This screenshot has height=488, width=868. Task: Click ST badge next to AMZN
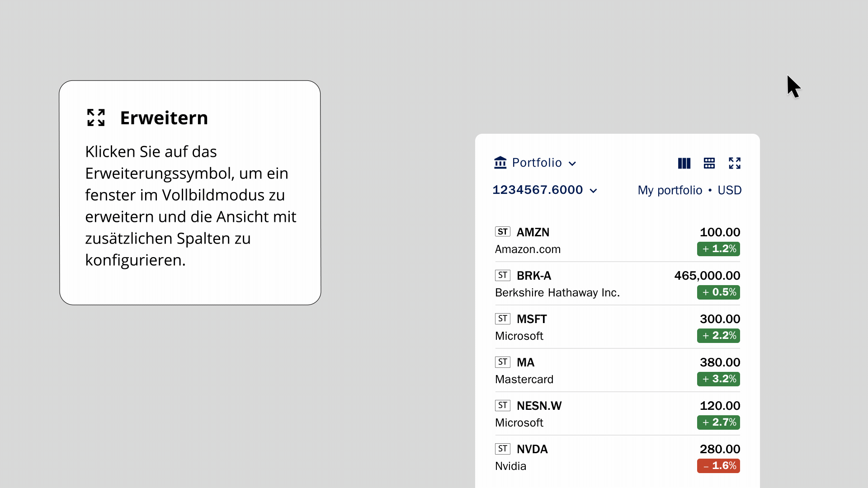click(503, 232)
